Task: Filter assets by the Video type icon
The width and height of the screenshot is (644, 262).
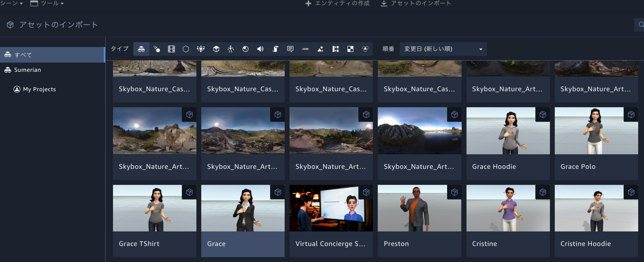Action: point(171,49)
